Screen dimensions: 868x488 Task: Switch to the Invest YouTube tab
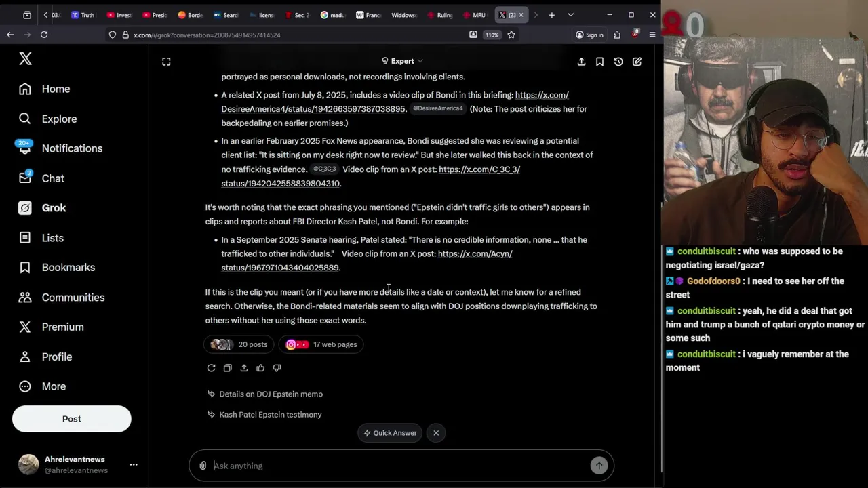[119, 15]
